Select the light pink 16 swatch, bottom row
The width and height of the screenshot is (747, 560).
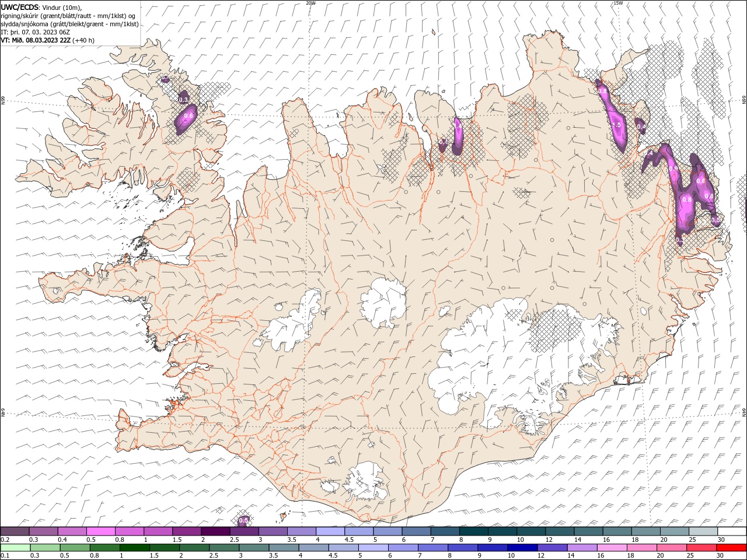point(612,548)
